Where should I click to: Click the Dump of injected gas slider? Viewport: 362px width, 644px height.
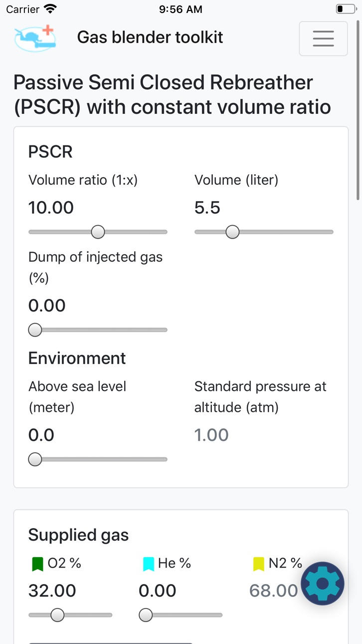98,330
